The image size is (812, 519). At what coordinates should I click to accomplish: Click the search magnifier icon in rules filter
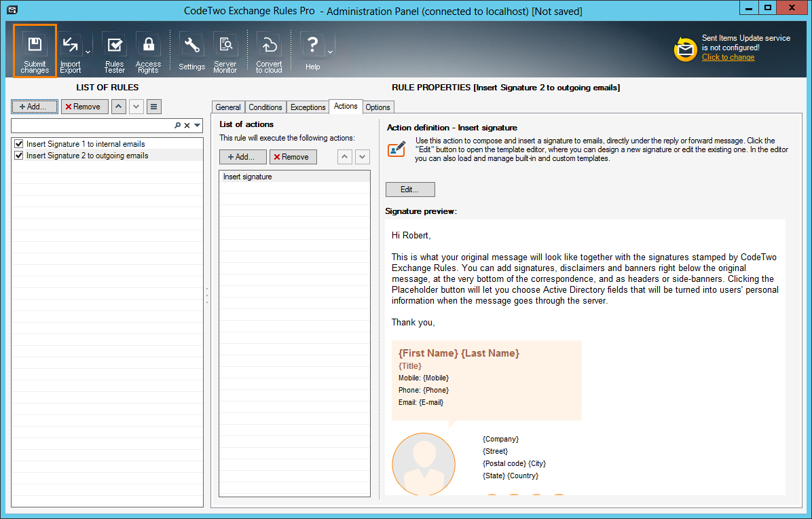click(x=178, y=126)
